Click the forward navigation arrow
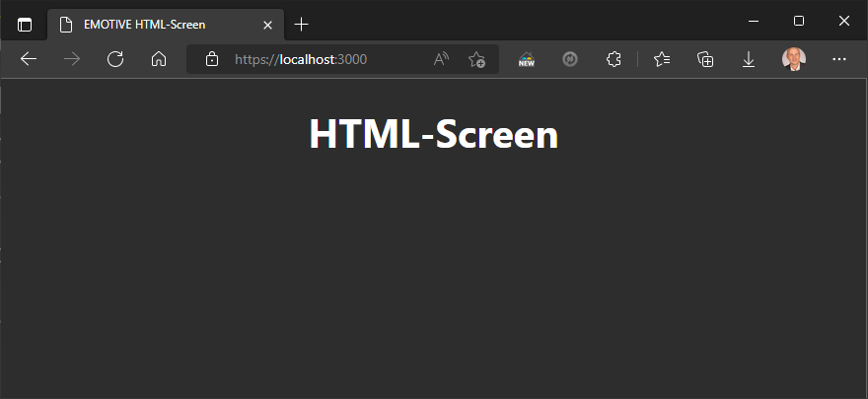The width and height of the screenshot is (868, 399). coord(72,59)
